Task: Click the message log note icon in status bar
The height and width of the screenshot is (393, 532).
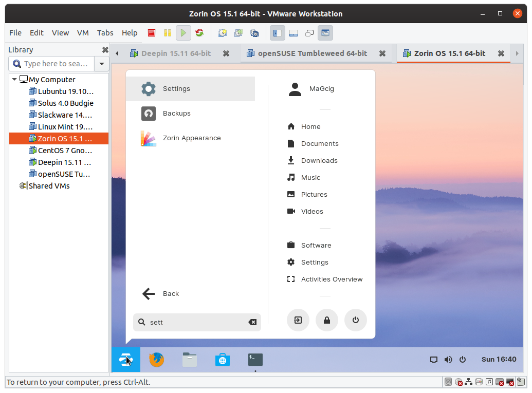Action: pyautogui.click(x=521, y=382)
